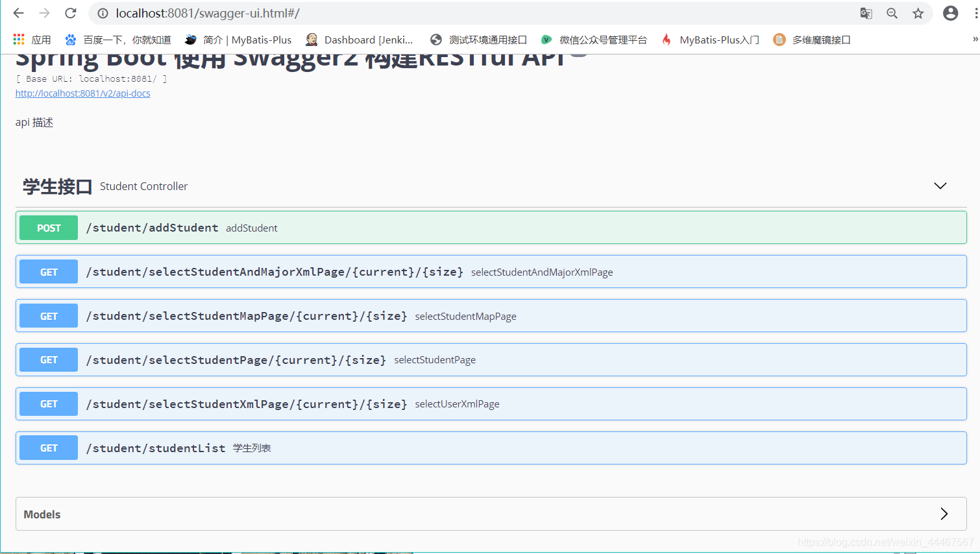Expand the /student/selectStudentPage endpoint path
Image resolution: width=980 pixels, height=554 pixels.
[x=236, y=360]
